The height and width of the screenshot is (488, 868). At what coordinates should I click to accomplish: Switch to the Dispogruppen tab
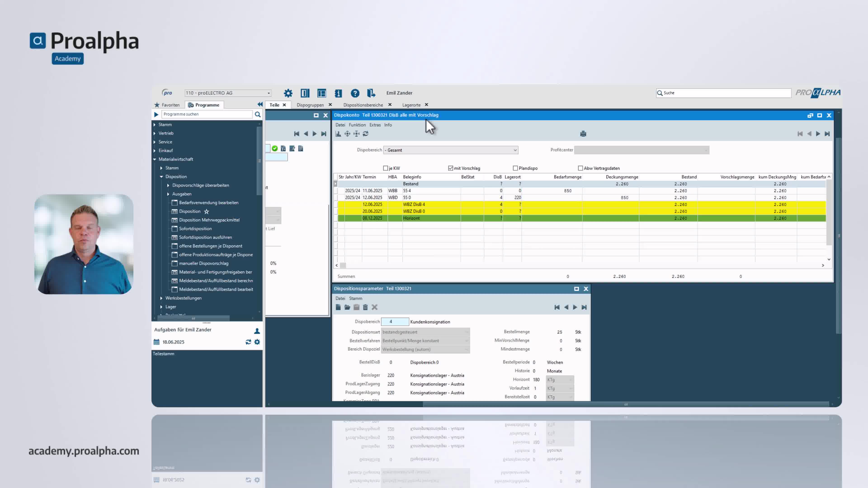(x=310, y=105)
